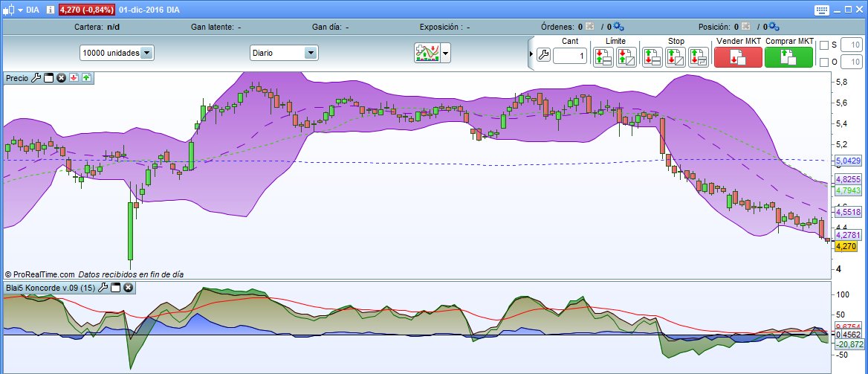This screenshot has height=374, width=868.
Task: Click the 5,0429 price axis label
Action: [849, 161]
